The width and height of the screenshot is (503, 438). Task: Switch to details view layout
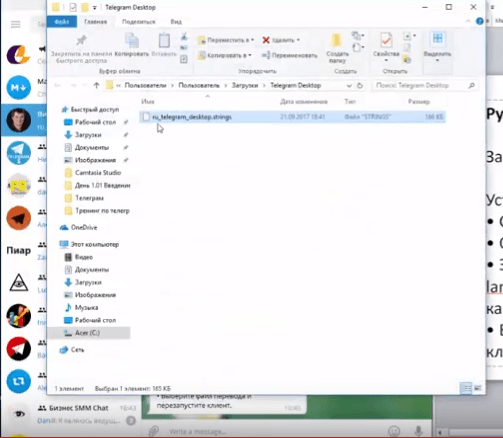[x=466, y=388]
